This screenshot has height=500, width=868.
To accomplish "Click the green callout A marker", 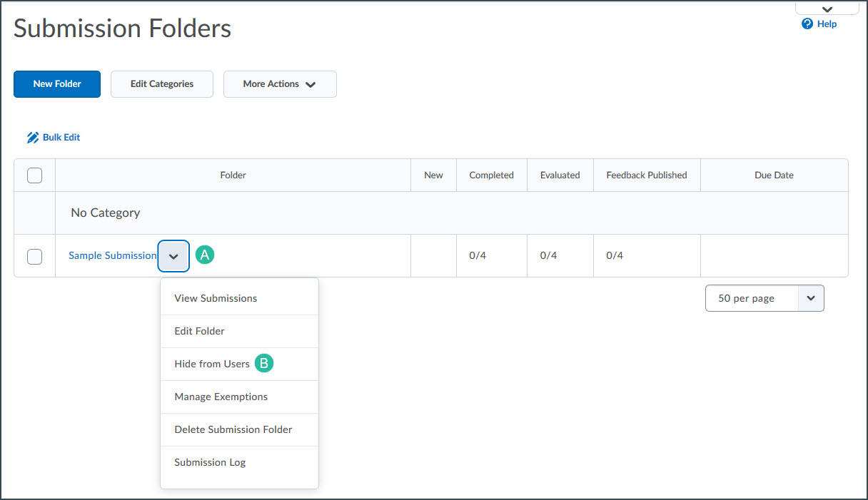I will point(205,254).
